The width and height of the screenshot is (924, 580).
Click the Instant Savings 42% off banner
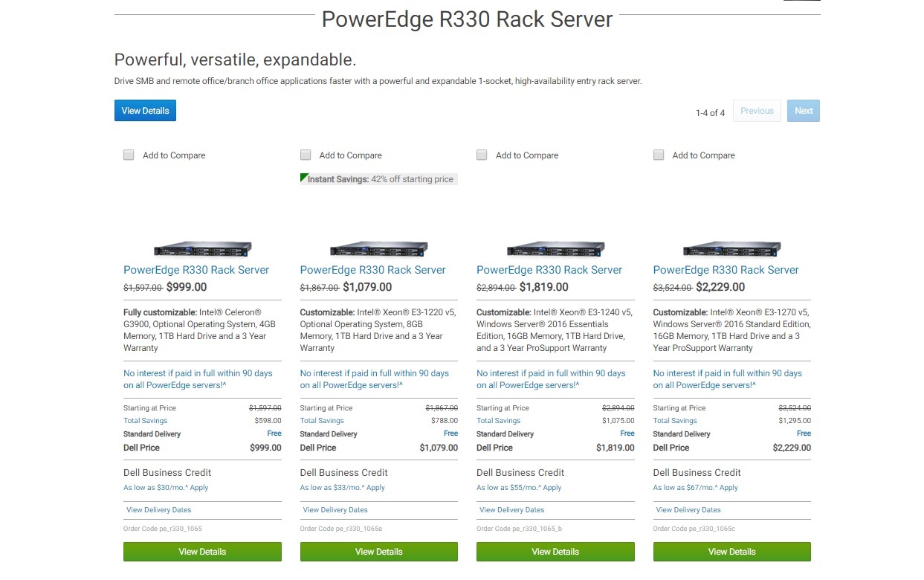point(379,179)
